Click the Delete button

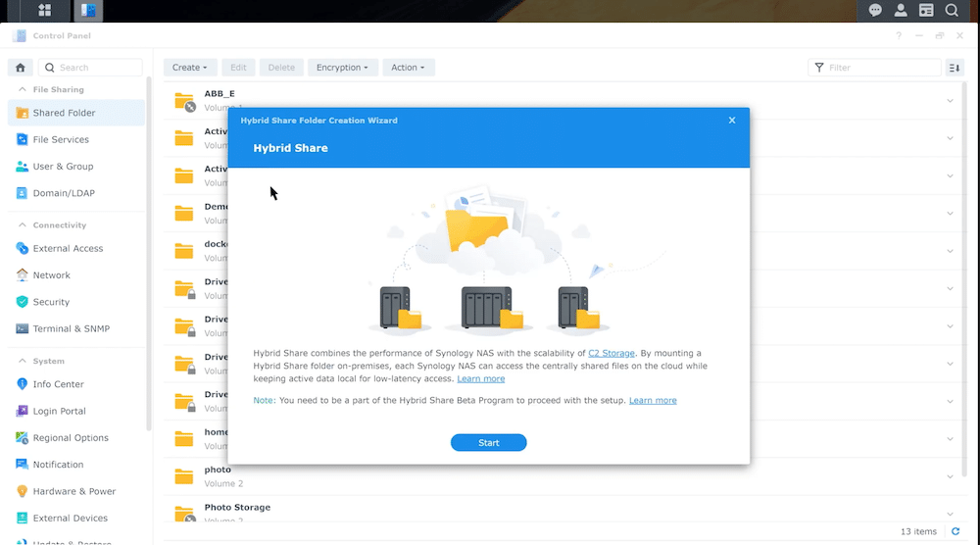pos(281,68)
